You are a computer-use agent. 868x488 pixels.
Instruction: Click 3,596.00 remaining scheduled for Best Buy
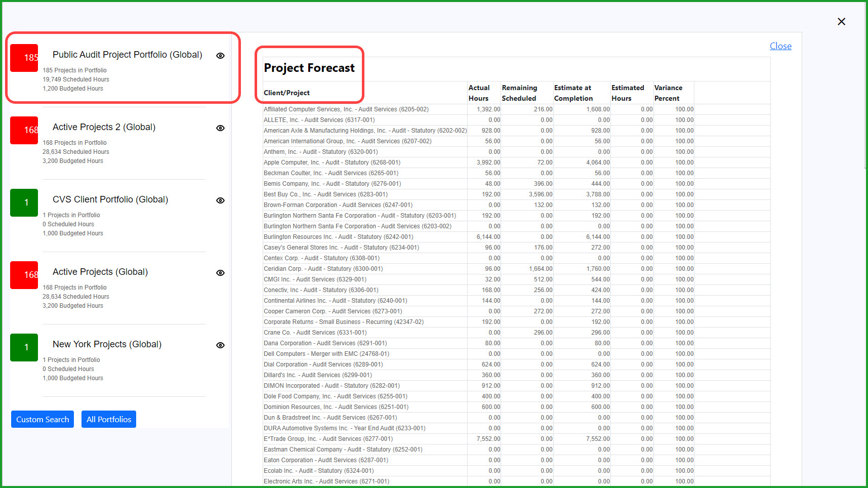(x=541, y=194)
